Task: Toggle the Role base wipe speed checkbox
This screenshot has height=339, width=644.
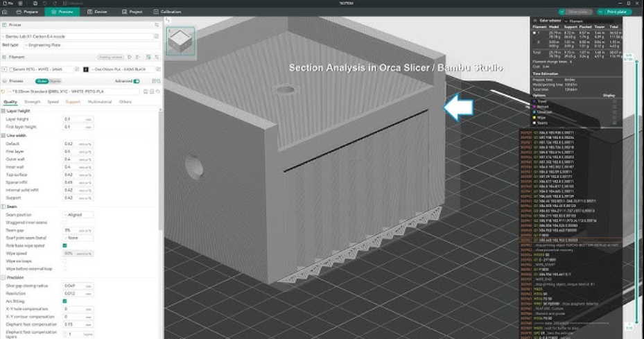Action: [64, 245]
